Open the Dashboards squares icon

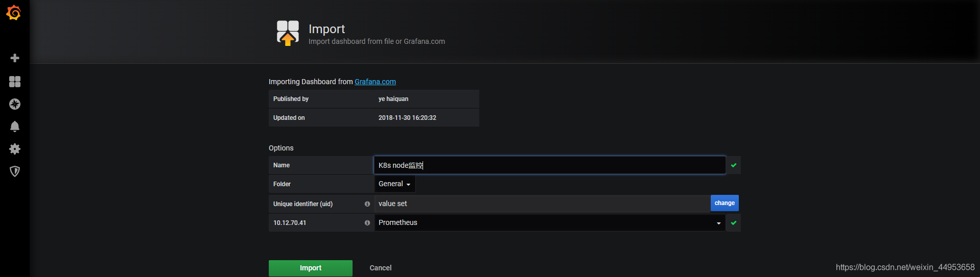coord(15,82)
